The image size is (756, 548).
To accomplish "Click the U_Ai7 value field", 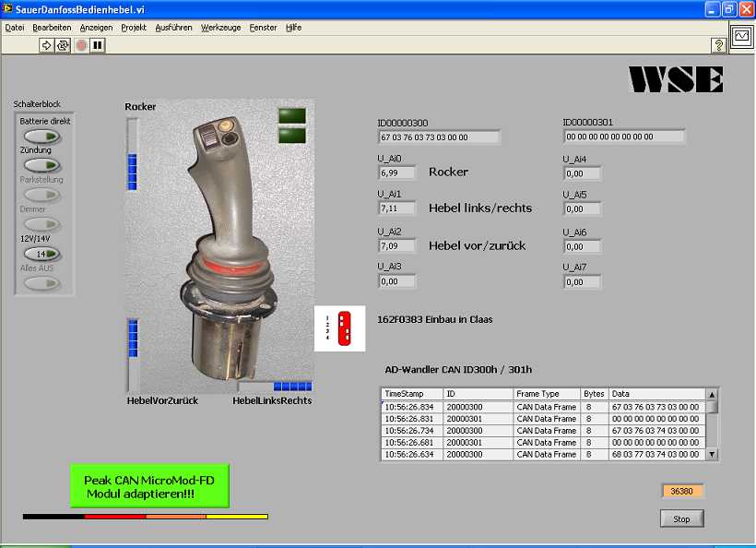I will (582, 281).
